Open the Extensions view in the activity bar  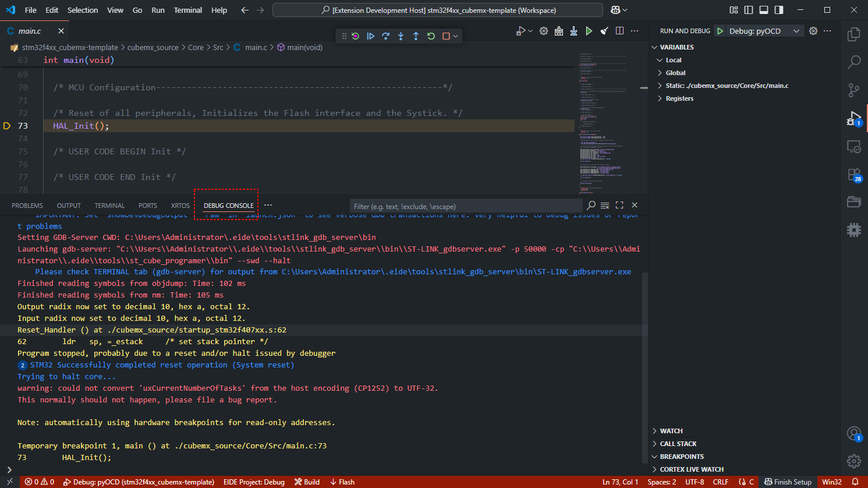click(x=853, y=175)
